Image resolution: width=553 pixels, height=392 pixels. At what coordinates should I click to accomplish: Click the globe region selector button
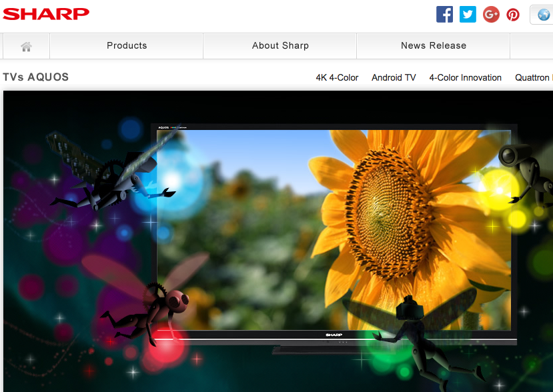tap(542, 15)
